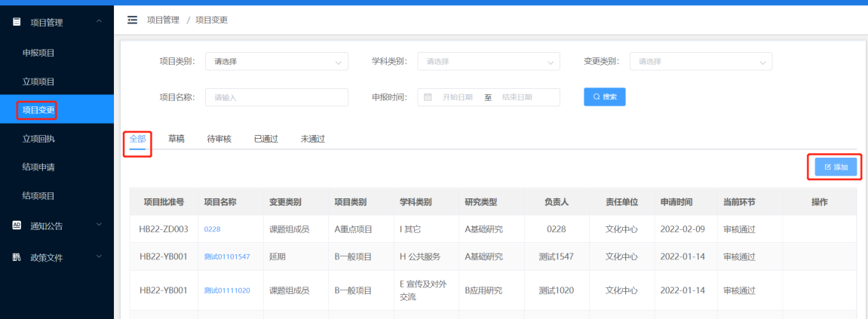Image resolution: width=868 pixels, height=319 pixels.
Task: Click the sidebar collapse hamburger icon
Action: (133, 20)
